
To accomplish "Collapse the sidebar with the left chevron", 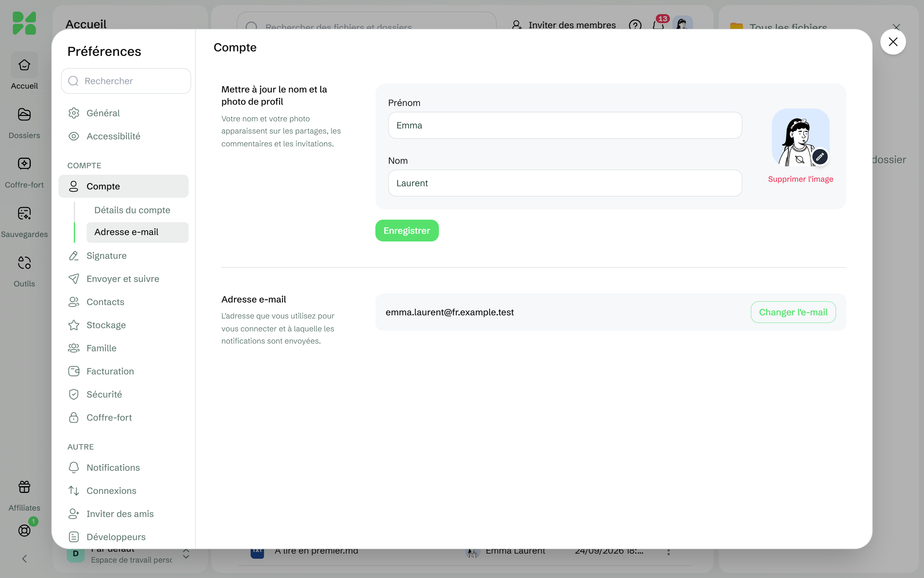I will click(x=24, y=558).
